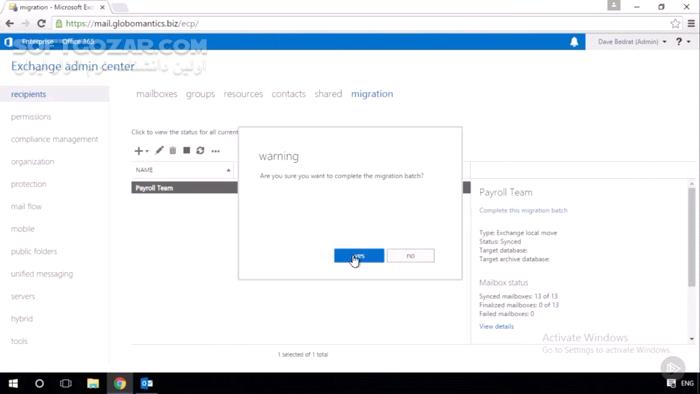This screenshot has width=700, height=394.
Task: Open the notifications bell icon
Action: click(574, 42)
